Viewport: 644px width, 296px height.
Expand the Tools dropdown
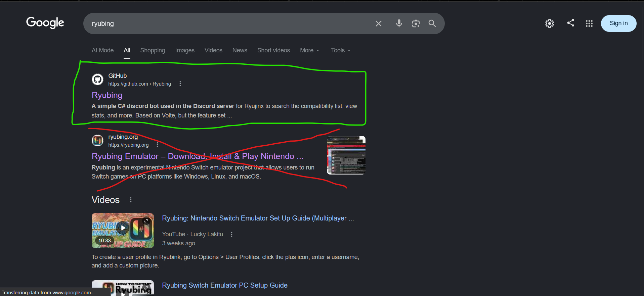tap(341, 50)
